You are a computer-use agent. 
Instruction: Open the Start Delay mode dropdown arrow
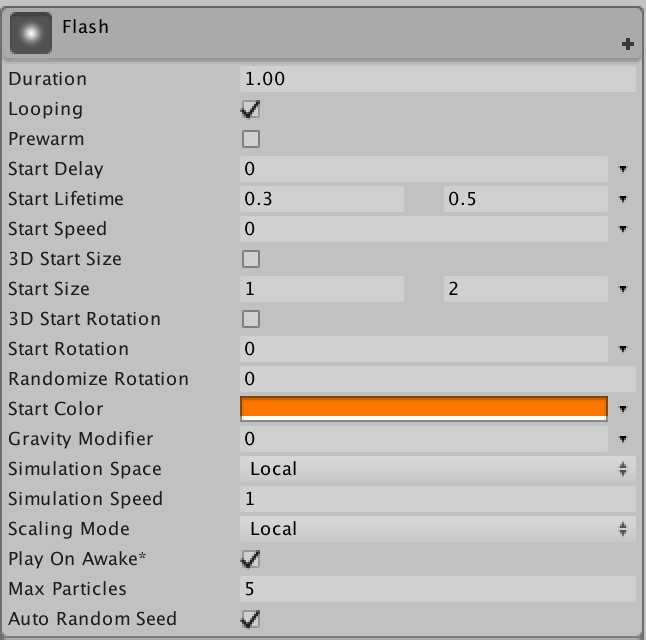(623, 169)
